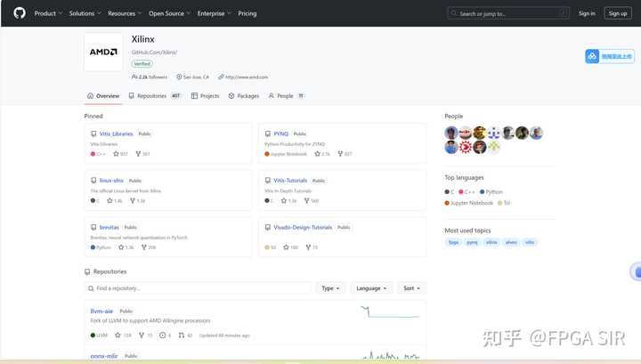
Task: Go to the Pricing page
Action: click(247, 13)
